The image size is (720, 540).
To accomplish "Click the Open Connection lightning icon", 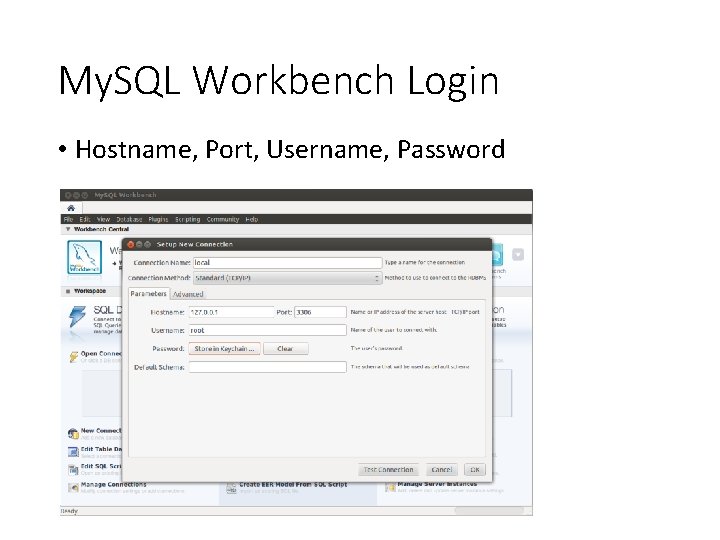I will coord(73,357).
